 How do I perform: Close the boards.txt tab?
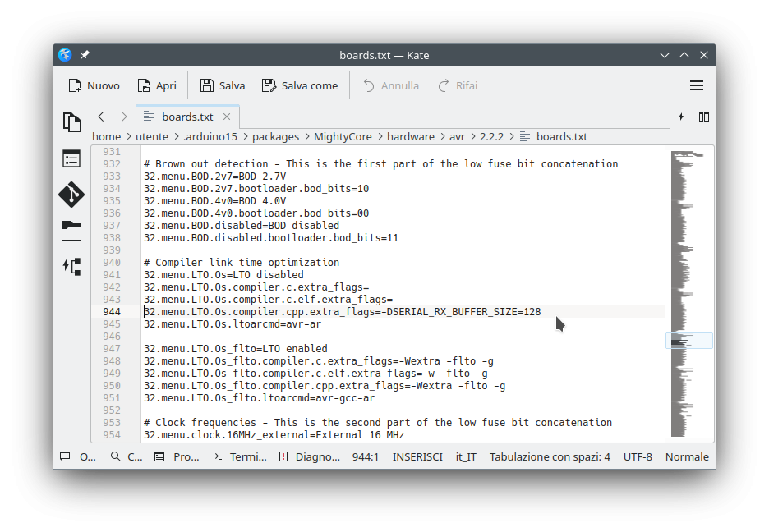click(227, 117)
